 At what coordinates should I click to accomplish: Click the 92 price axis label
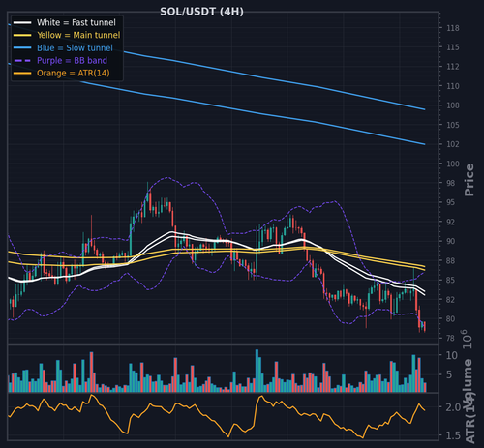coord(451,222)
